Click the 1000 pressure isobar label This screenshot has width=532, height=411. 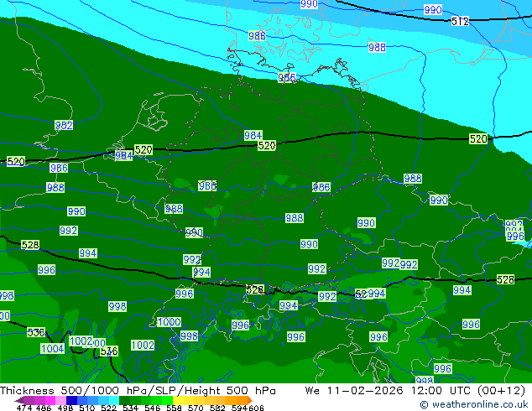(x=169, y=322)
